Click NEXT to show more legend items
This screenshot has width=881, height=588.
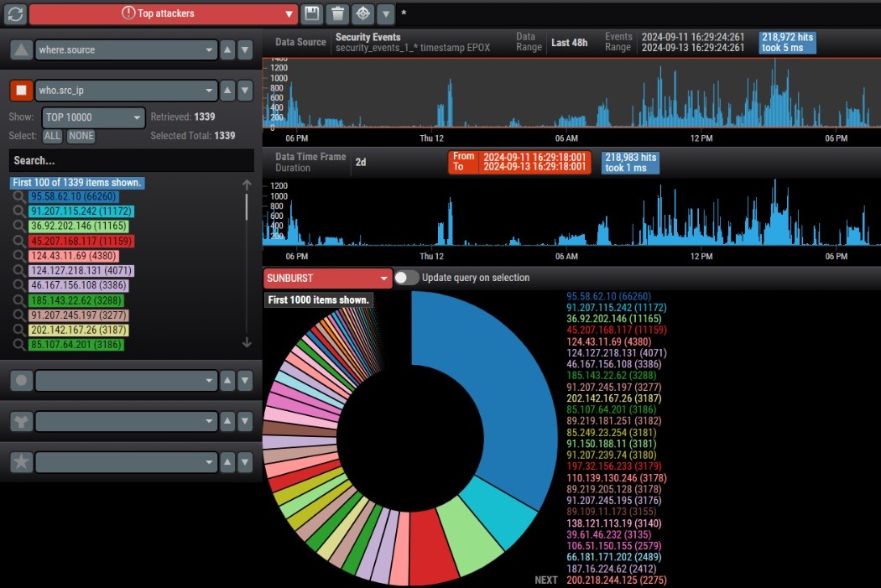(546, 580)
